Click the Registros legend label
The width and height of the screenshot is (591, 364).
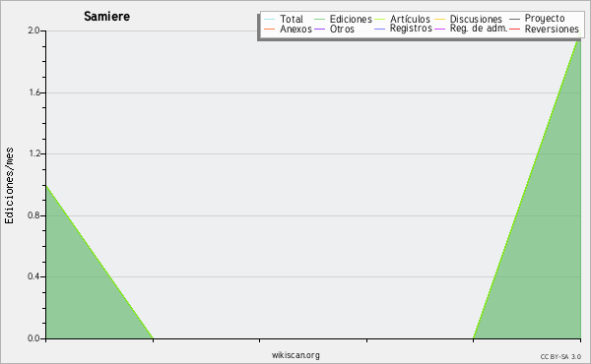411,29
